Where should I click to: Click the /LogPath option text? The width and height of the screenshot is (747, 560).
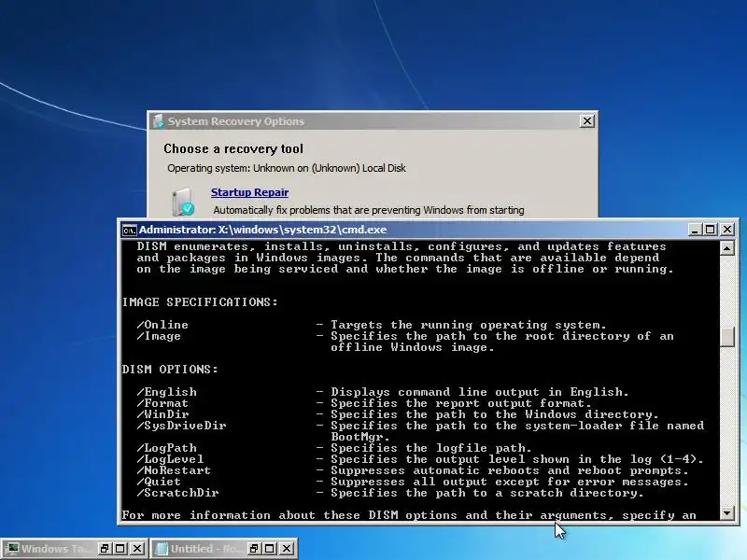[166, 448]
